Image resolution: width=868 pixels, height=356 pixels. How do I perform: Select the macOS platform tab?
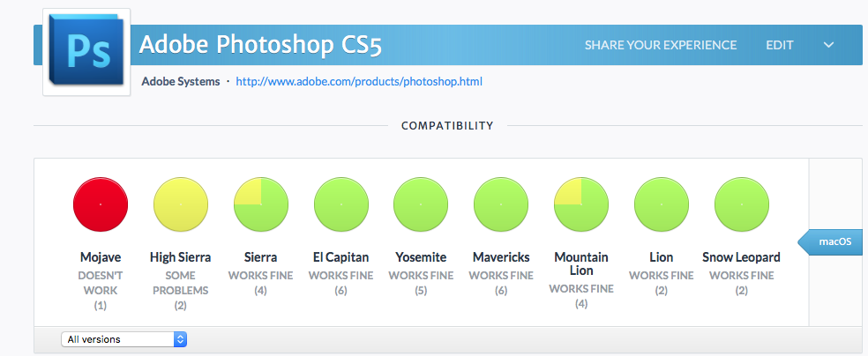point(834,242)
